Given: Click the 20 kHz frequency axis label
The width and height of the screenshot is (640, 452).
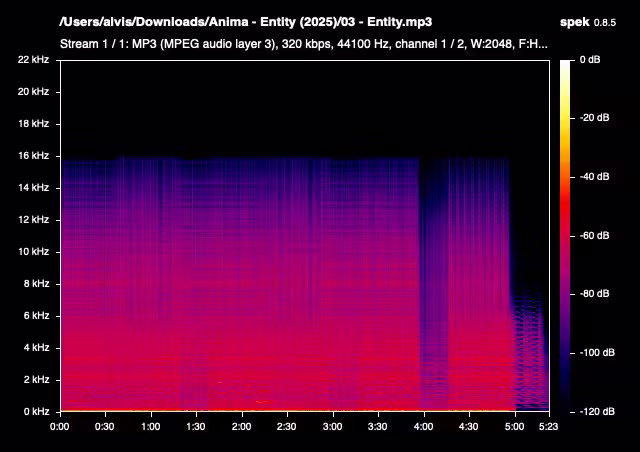Looking at the screenshot, I should pyautogui.click(x=33, y=91).
